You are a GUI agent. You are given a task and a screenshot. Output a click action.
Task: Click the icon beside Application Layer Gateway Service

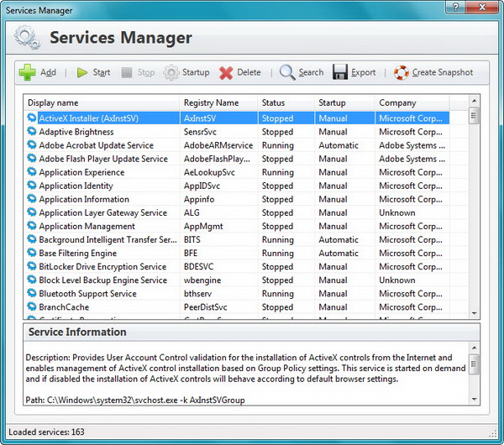tap(32, 212)
